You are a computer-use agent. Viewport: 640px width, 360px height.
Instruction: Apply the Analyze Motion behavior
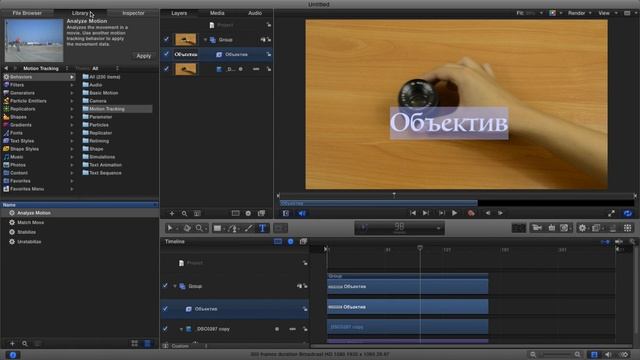(x=143, y=56)
